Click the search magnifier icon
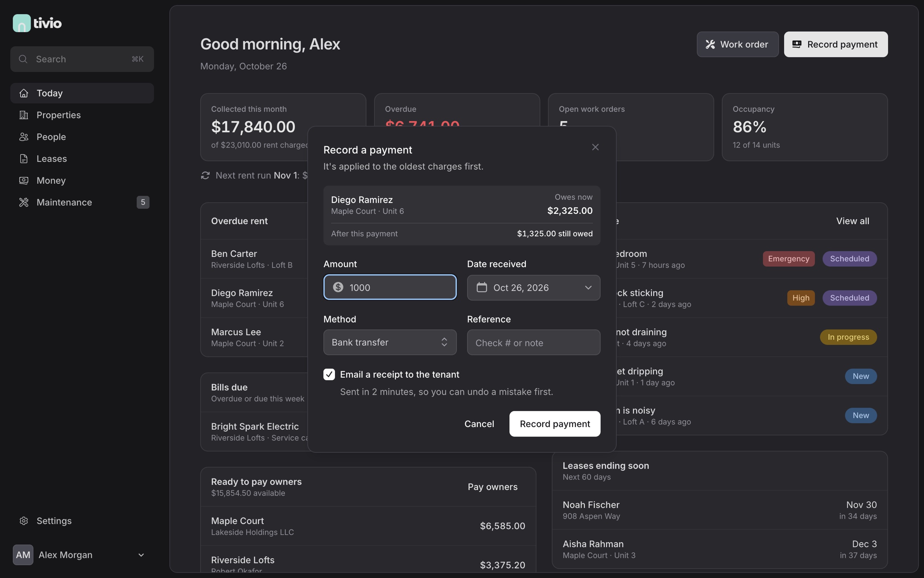The width and height of the screenshot is (924, 578). tap(23, 59)
